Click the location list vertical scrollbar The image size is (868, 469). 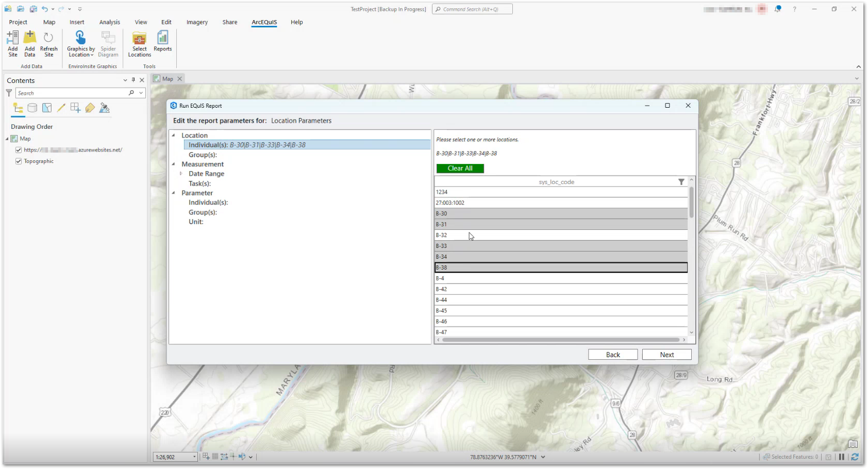(x=692, y=202)
